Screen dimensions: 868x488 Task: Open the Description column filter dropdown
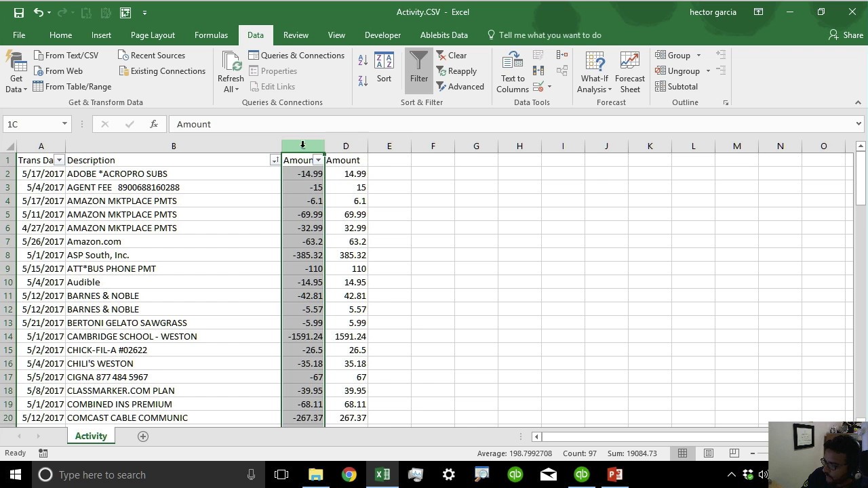[275, 160]
